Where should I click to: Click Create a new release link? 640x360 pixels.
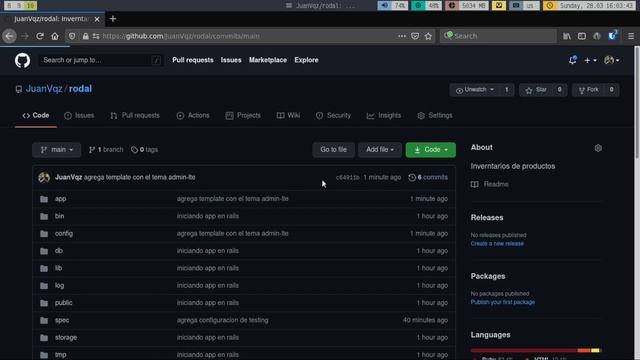(497, 244)
